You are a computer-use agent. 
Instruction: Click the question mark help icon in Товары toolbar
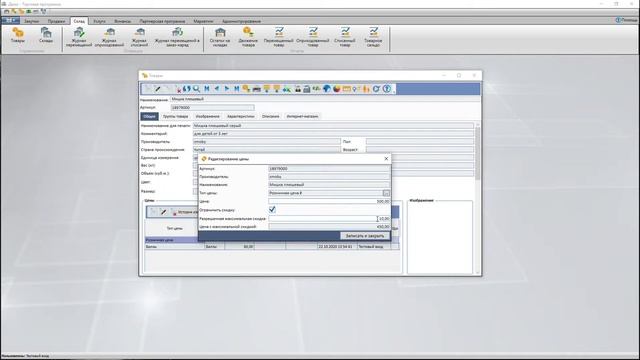(x=387, y=89)
